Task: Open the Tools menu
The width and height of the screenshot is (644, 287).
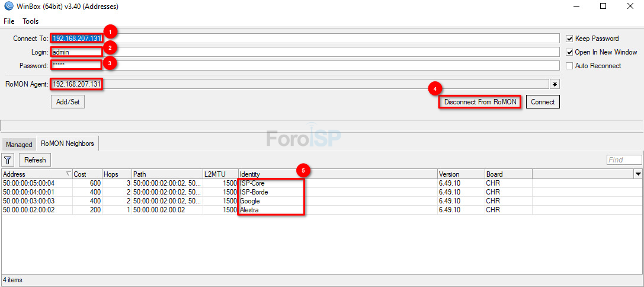Action: point(30,21)
